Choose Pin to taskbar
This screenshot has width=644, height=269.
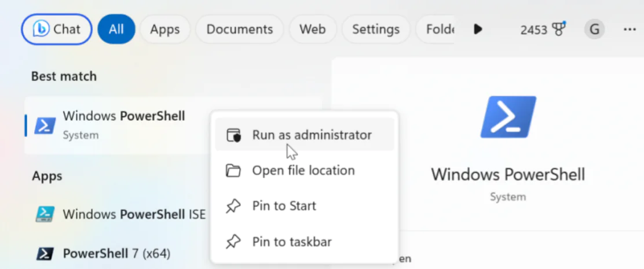pos(305,242)
